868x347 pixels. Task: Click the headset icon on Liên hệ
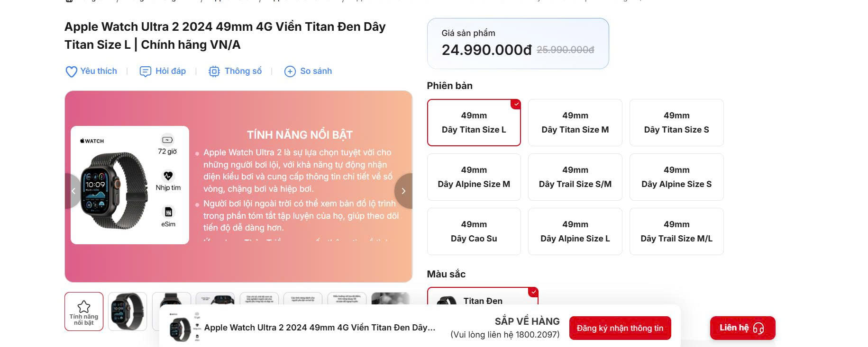click(x=758, y=328)
